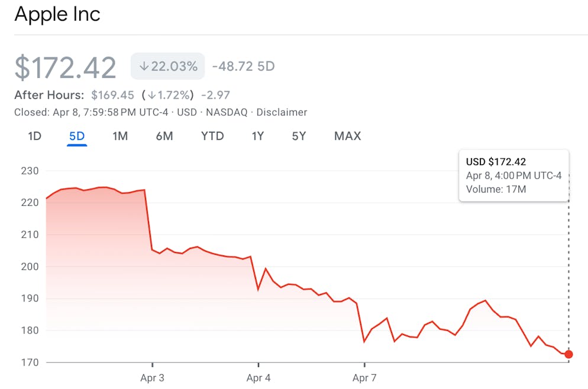
Task: Open the 1Y chart range
Action: pyautogui.click(x=258, y=136)
